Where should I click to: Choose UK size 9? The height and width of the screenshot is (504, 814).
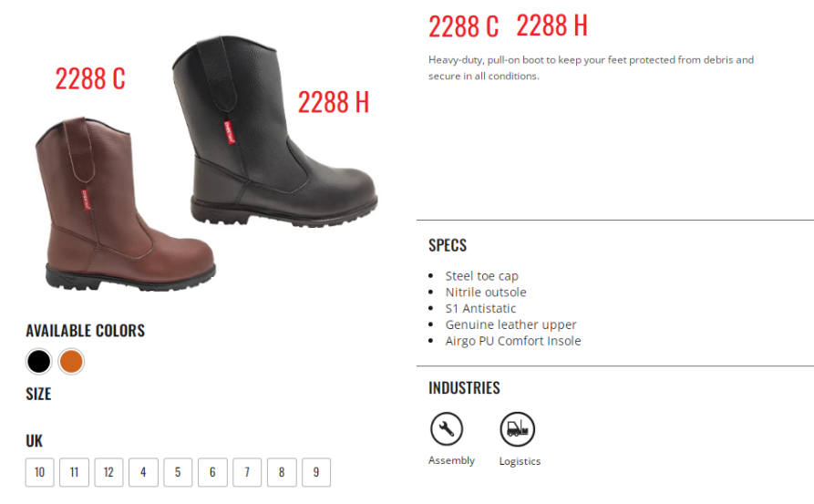pos(316,472)
